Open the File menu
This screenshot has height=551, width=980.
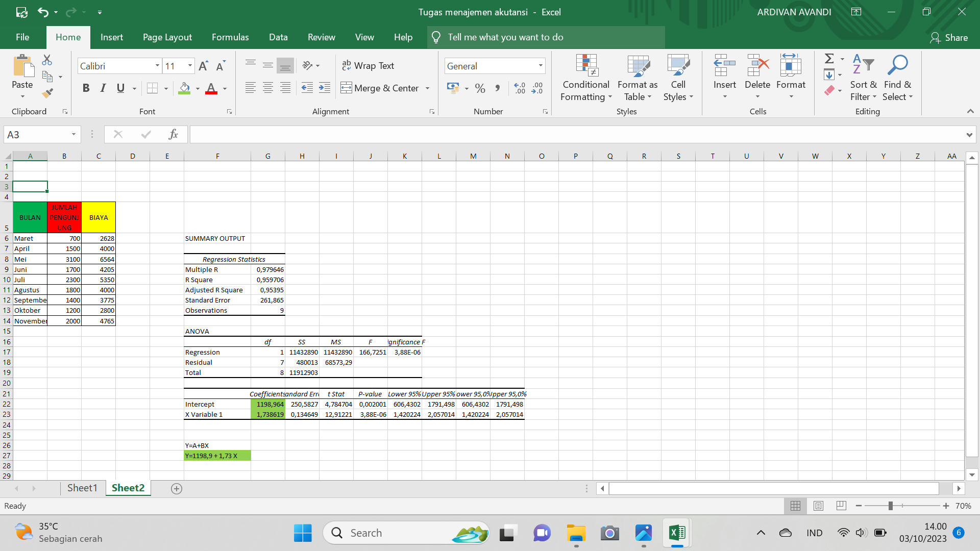[x=22, y=37]
